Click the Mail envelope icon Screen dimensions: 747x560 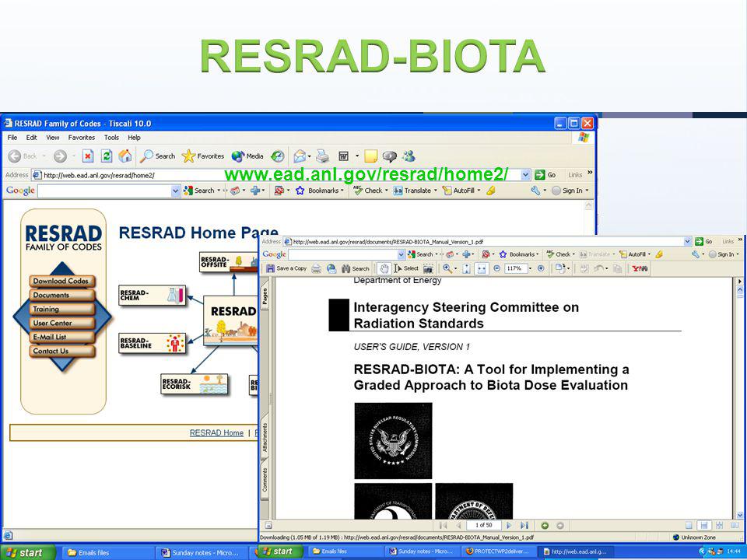300,156
